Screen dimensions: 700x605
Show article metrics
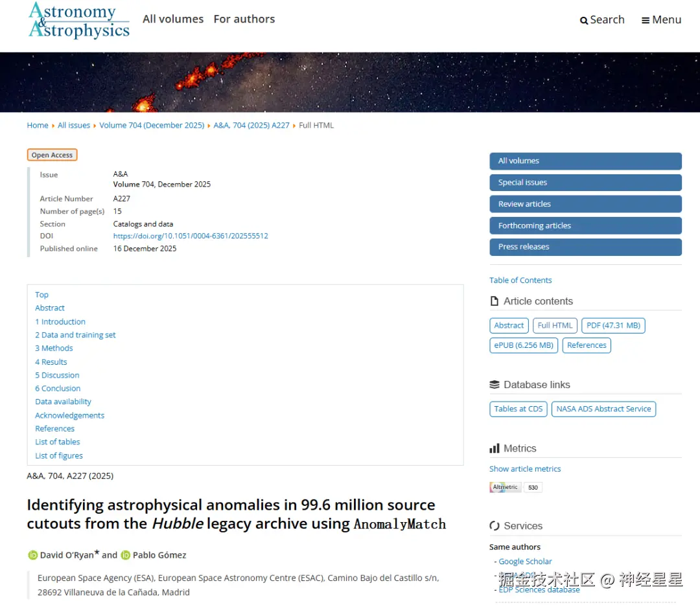click(525, 469)
